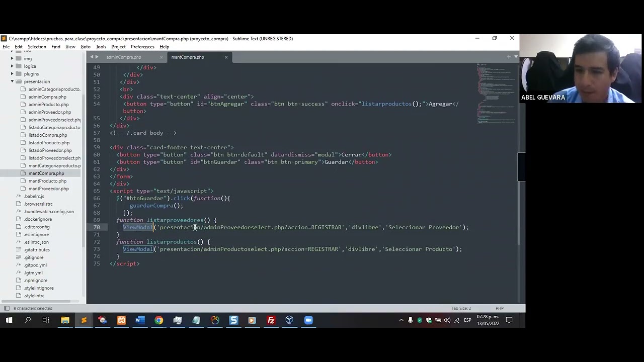Add new tab with plus icon
The width and height of the screenshot is (644, 362).
pyautogui.click(x=509, y=57)
